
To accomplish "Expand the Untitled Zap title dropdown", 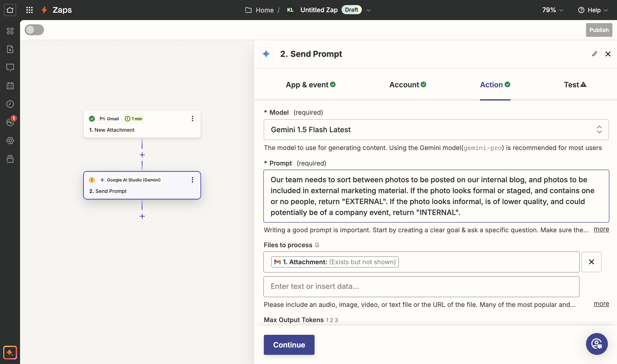I will (x=369, y=10).
